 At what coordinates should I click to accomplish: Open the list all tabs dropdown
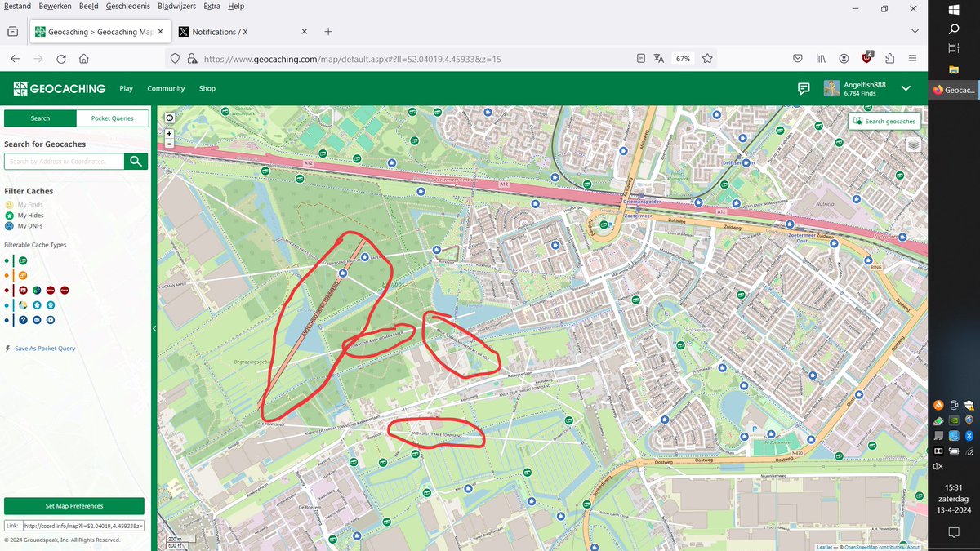coord(914,32)
